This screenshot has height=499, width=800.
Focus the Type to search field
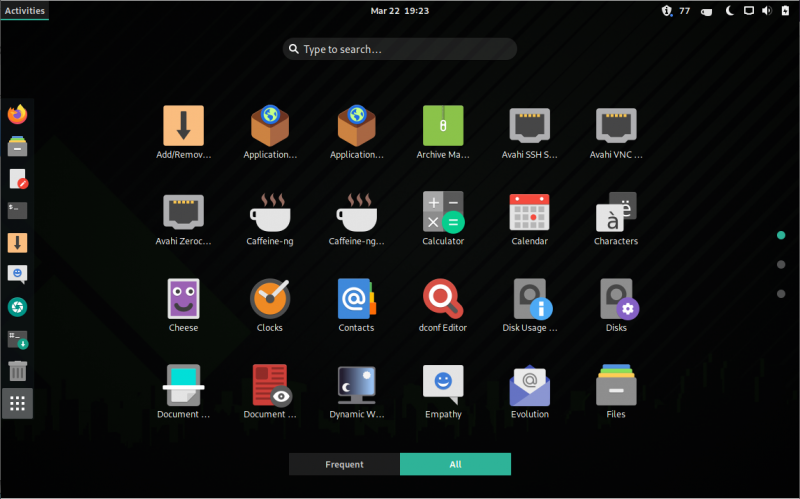tap(399, 49)
